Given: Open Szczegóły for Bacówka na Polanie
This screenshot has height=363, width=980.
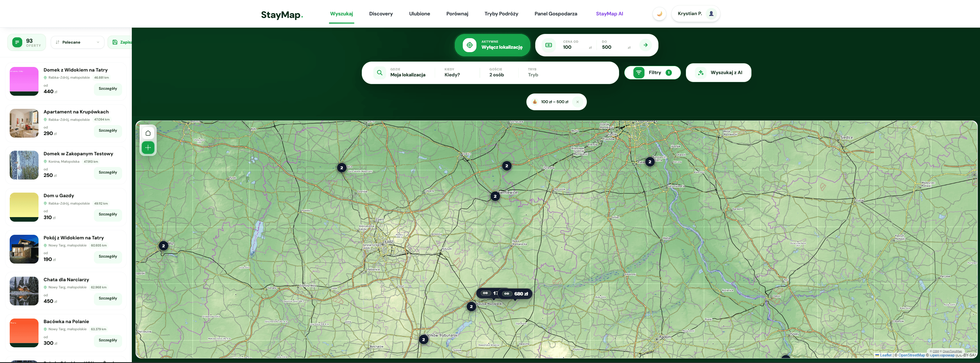Looking at the screenshot, I should coord(108,340).
